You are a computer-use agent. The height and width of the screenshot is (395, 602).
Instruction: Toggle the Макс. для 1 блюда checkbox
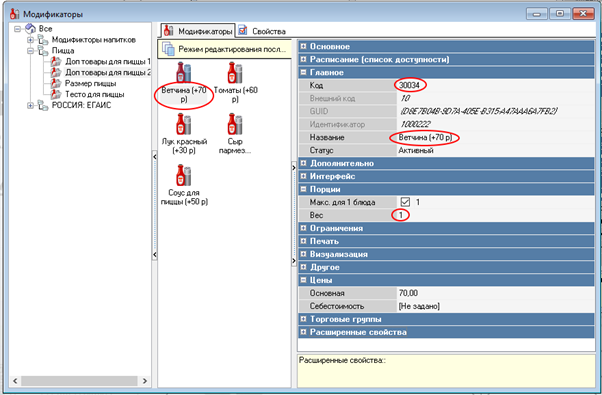(x=405, y=202)
